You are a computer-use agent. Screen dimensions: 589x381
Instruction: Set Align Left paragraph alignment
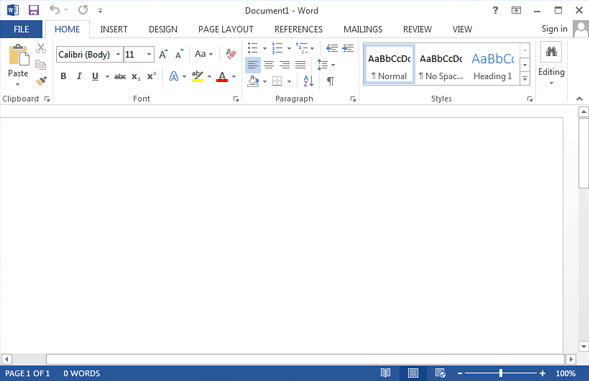[253, 65]
